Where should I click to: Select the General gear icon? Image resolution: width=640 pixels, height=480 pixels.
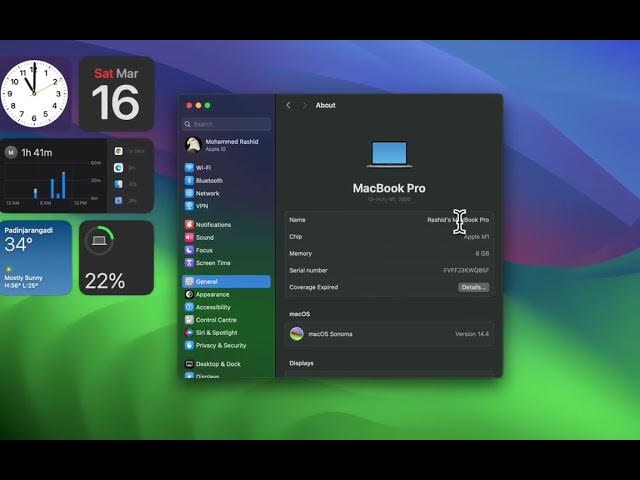click(x=189, y=282)
